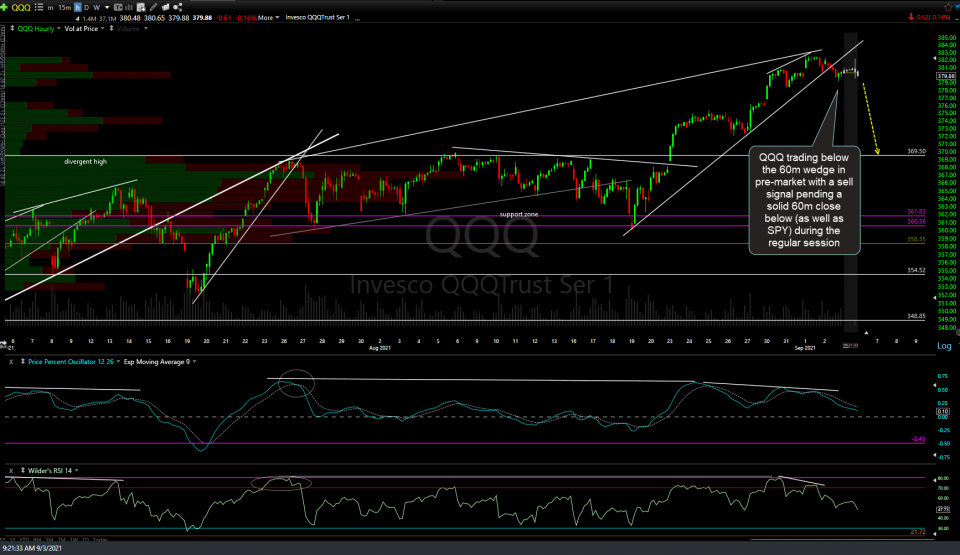Click the white triangle marker above date axis
The height and width of the screenshot is (555, 960).
[x=866, y=333]
